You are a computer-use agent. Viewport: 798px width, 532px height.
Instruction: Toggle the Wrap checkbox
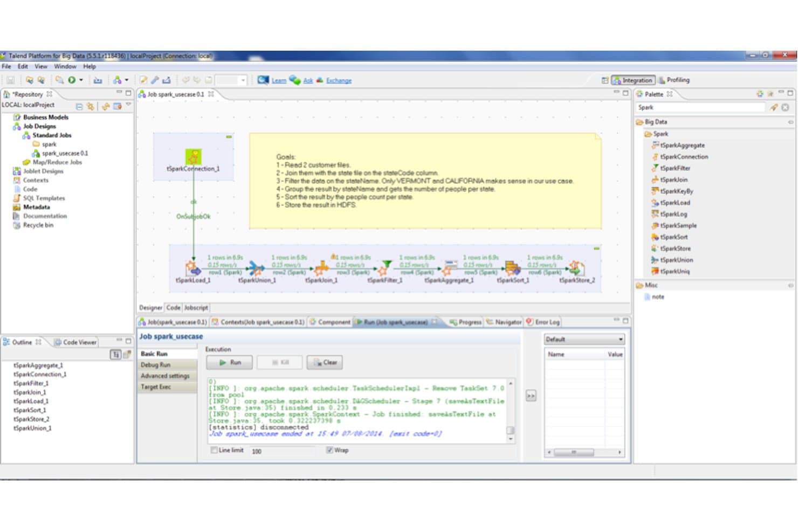[329, 450]
